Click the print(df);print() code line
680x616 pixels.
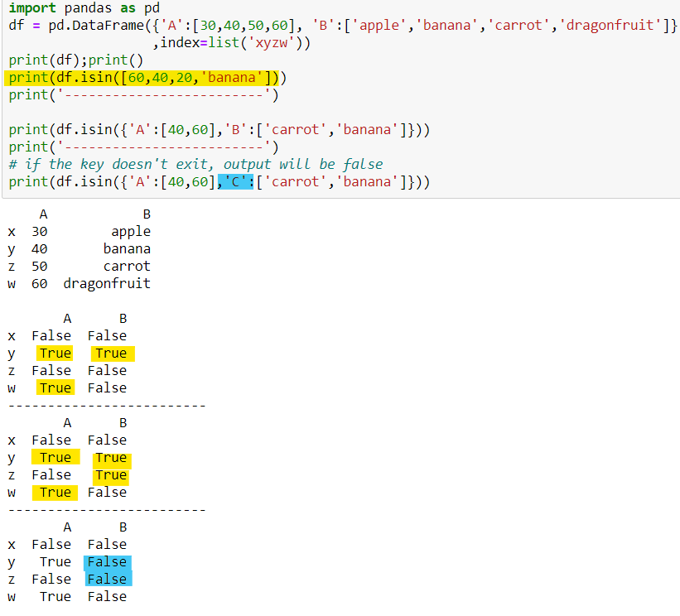click(x=76, y=60)
